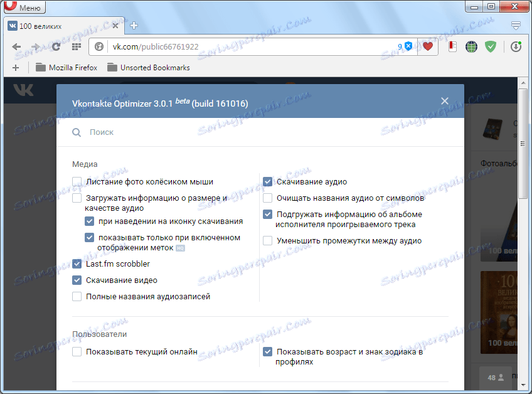Enable 'Уменьшить промежутки между аудио'
The width and height of the screenshot is (532, 394).
pos(268,241)
